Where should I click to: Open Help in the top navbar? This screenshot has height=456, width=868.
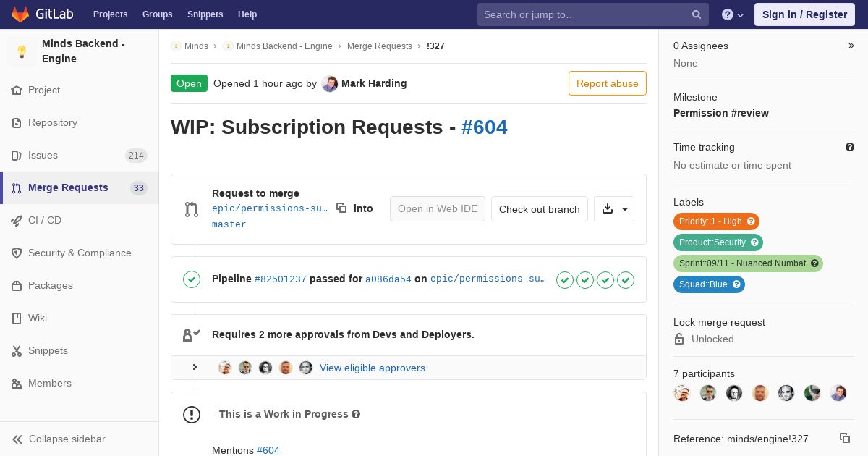247,14
